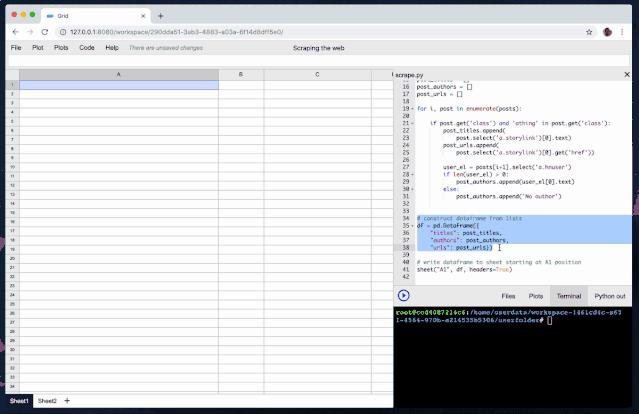Select the Sheet2 tab

point(47,401)
